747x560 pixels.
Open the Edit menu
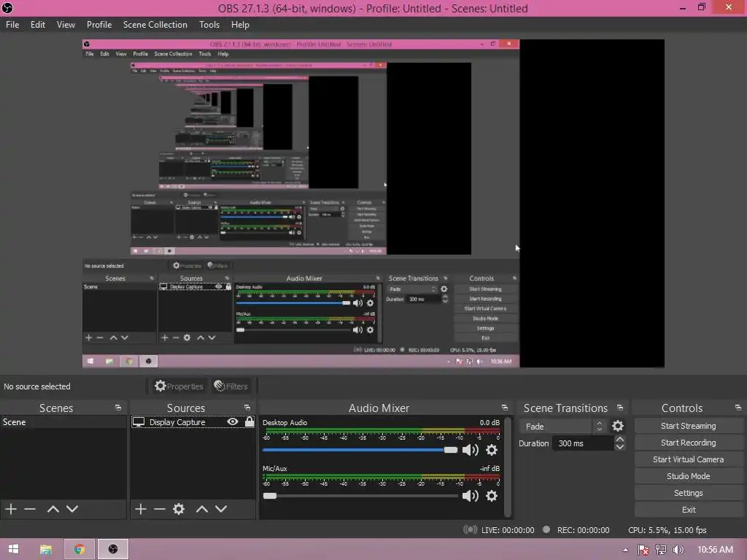point(38,25)
